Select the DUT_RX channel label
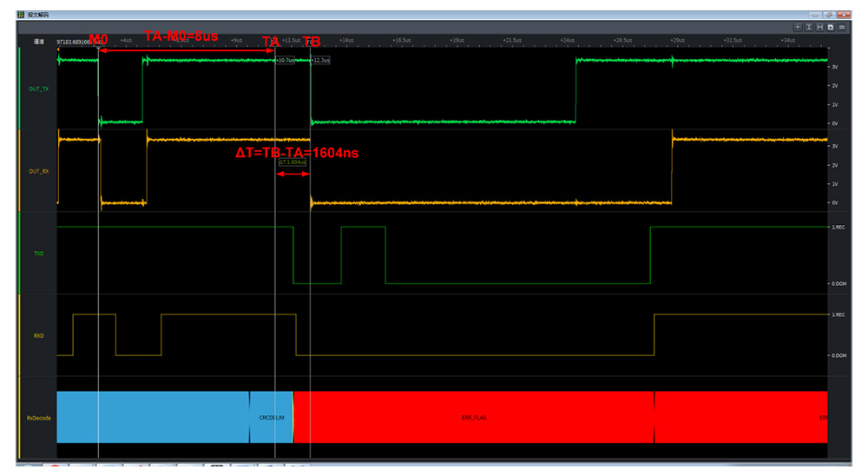 [x=39, y=171]
